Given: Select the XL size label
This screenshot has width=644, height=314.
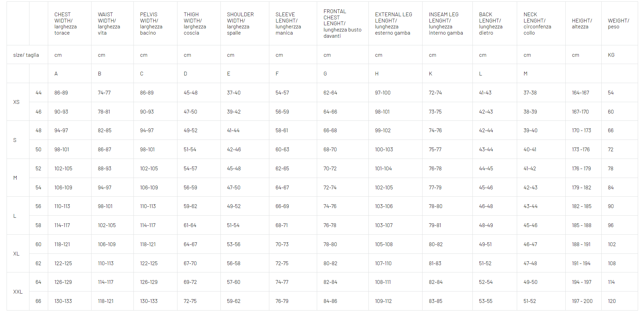Looking at the screenshot, I should pyautogui.click(x=16, y=254).
